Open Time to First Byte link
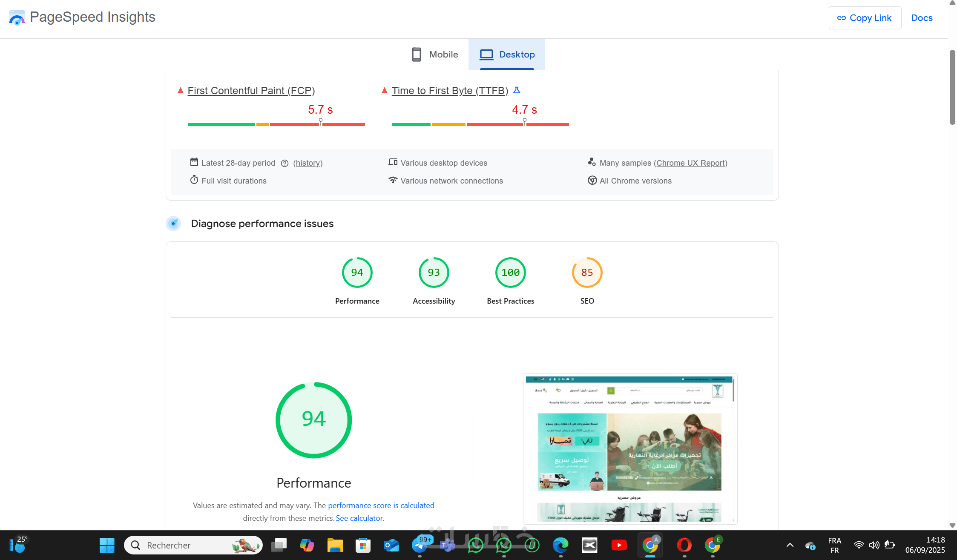The width and height of the screenshot is (957, 560). pos(450,91)
